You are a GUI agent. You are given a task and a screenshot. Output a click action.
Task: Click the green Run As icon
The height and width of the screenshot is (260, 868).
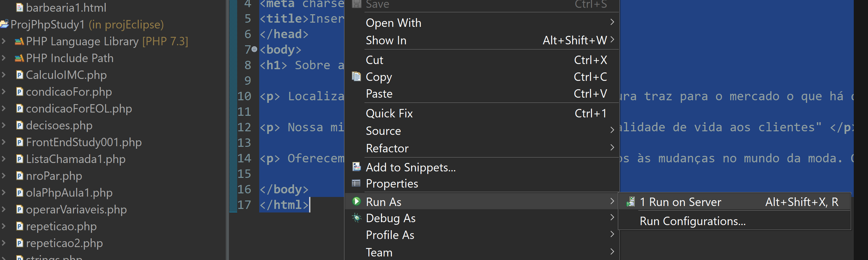(x=356, y=201)
